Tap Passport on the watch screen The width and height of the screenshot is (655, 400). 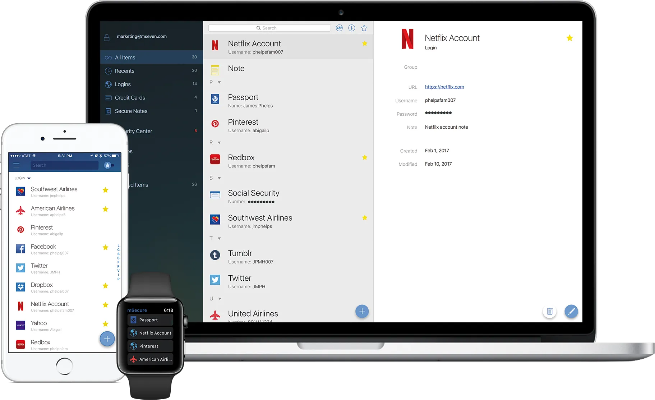[x=148, y=320]
